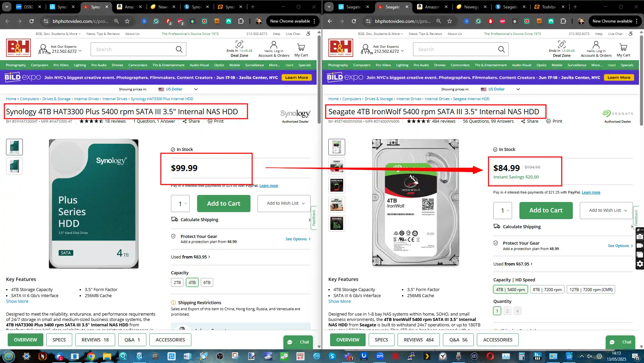Open Chat button in the right window

620,342
